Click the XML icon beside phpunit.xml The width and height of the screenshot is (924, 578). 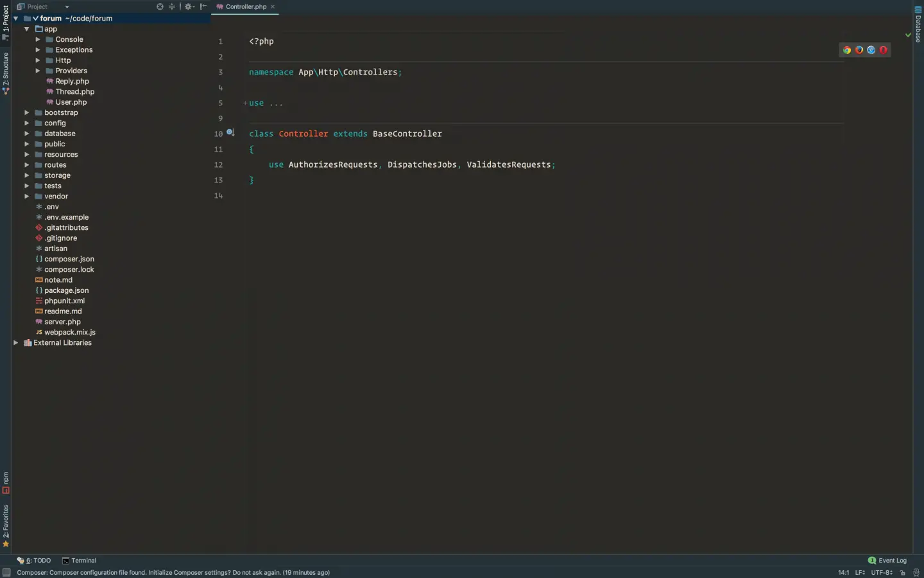tap(38, 301)
